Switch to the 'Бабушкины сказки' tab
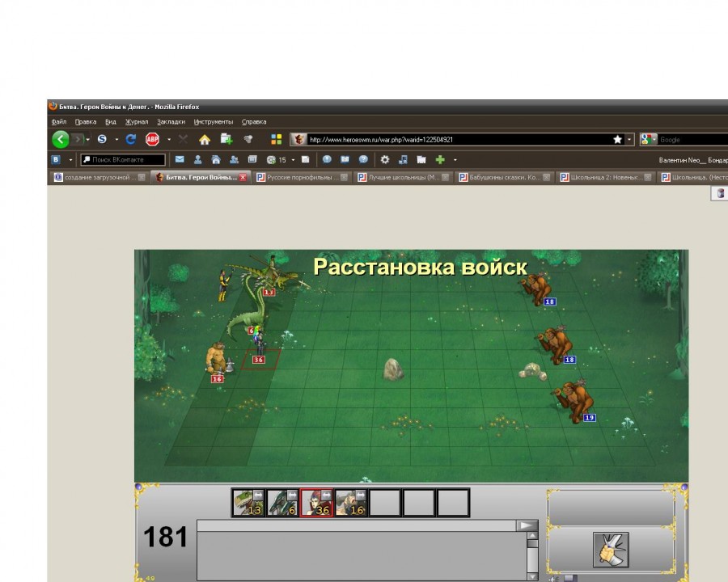 [505, 177]
